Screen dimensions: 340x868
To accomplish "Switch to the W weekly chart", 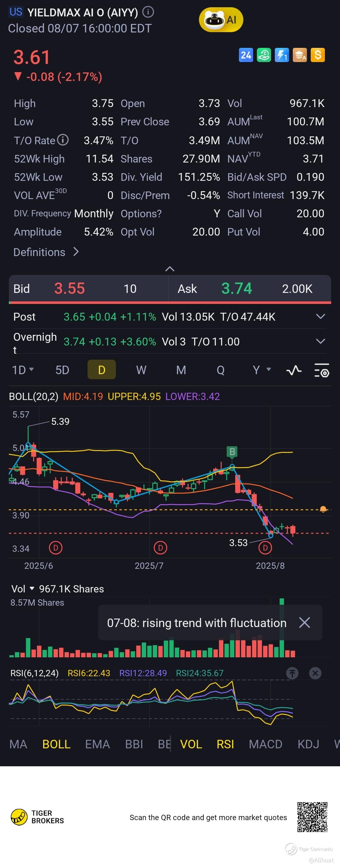I will point(141,370).
